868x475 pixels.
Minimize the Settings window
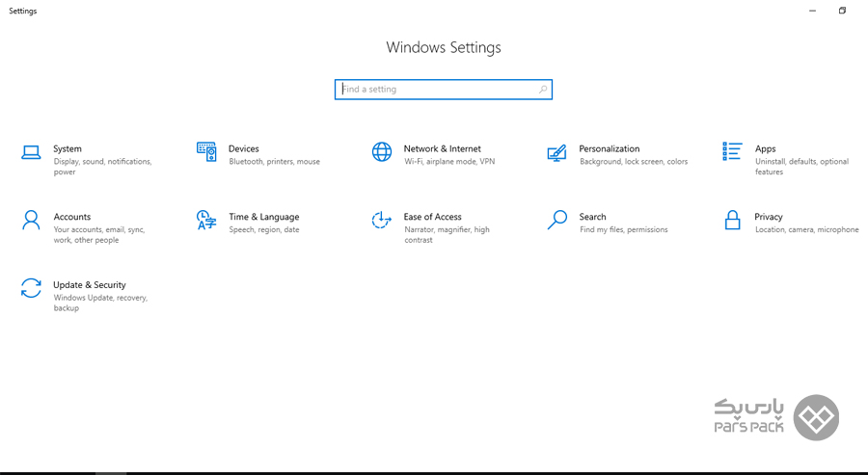click(813, 11)
